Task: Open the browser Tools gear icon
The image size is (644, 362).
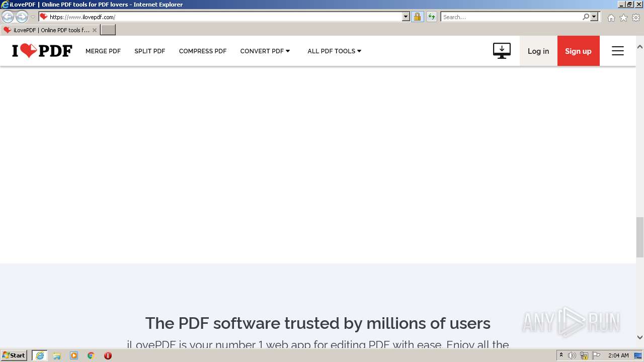Action: [x=636, y=18]
